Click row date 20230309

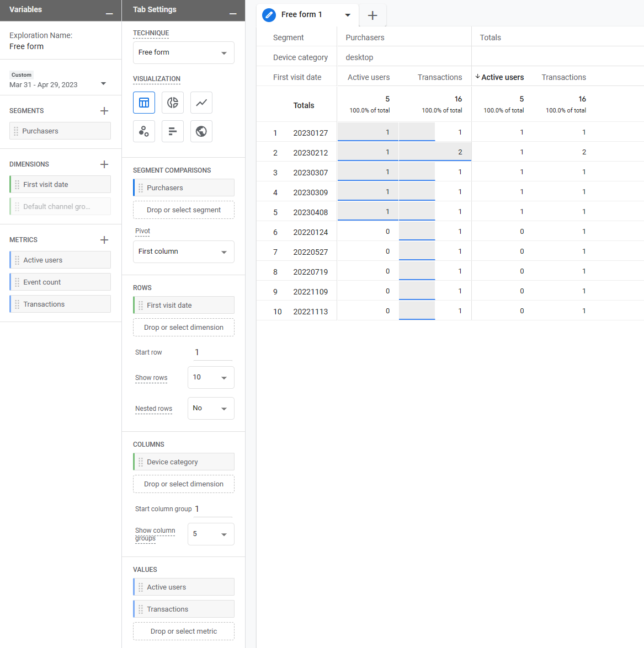tap(310, 192)
